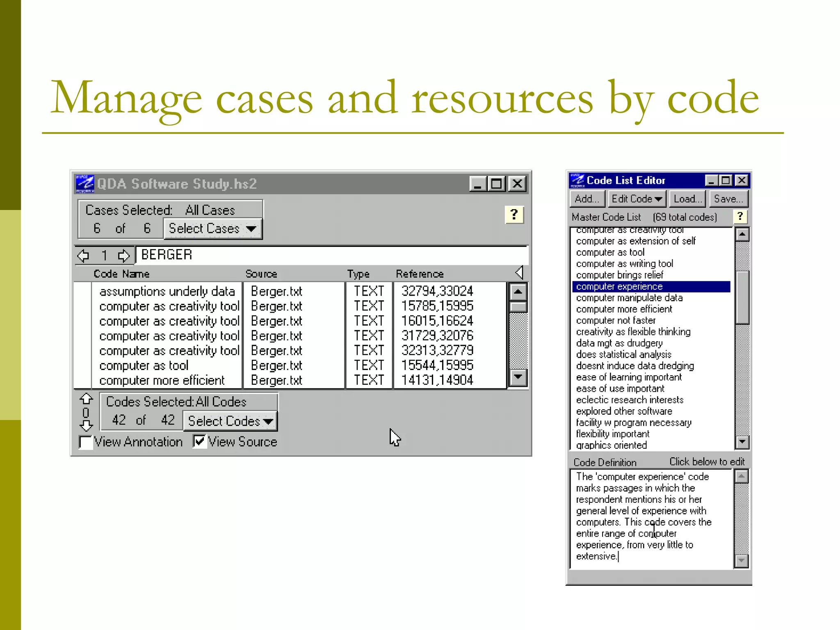Screen dimensions: 840x630
Task: Open the Select Codes dropdown
Action: point(230,421)
